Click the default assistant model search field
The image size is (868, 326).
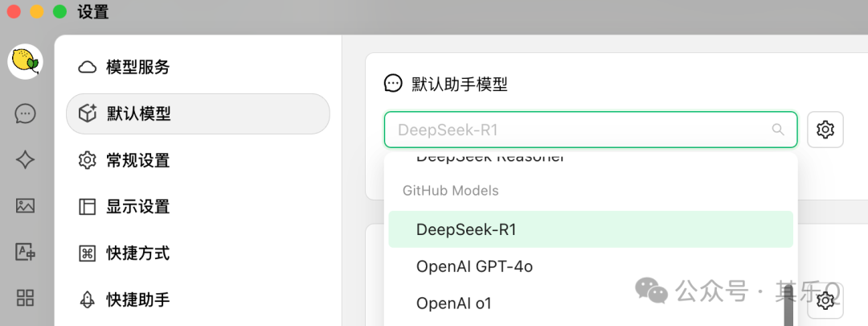point(579,130)
